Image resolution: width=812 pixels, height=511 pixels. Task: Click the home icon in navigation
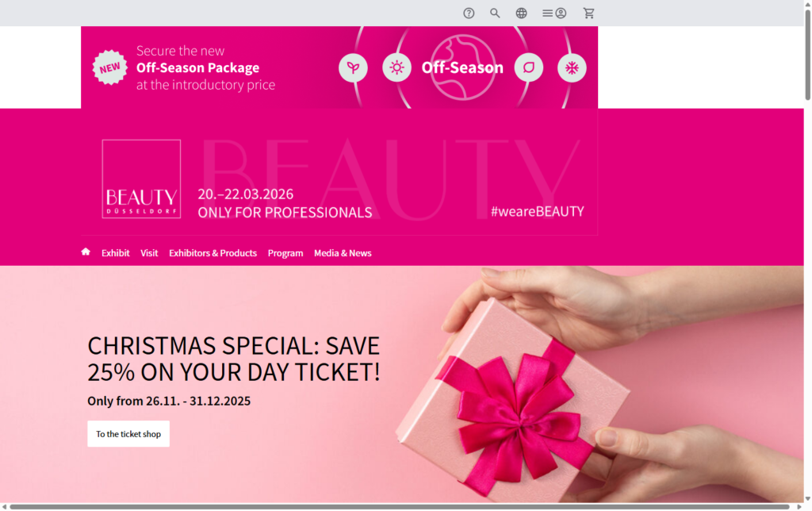tap(86, 252)
